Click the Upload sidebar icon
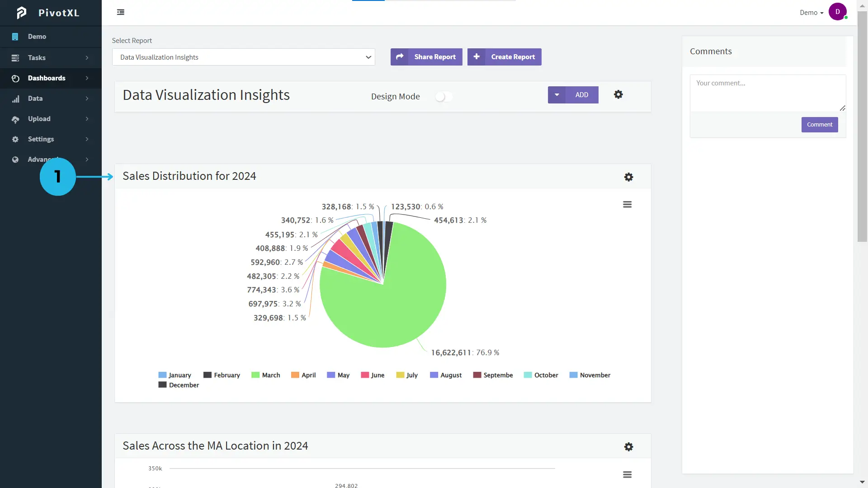 (15, 118)
